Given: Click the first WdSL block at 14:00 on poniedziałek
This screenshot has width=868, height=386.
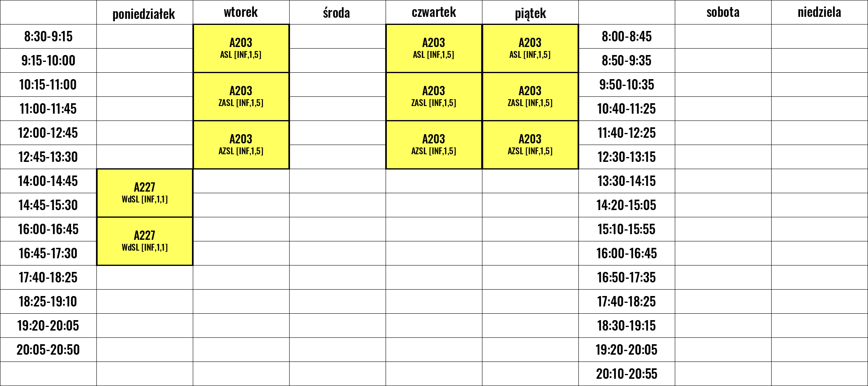Looking at the screenshot, I should click(145, 193).
